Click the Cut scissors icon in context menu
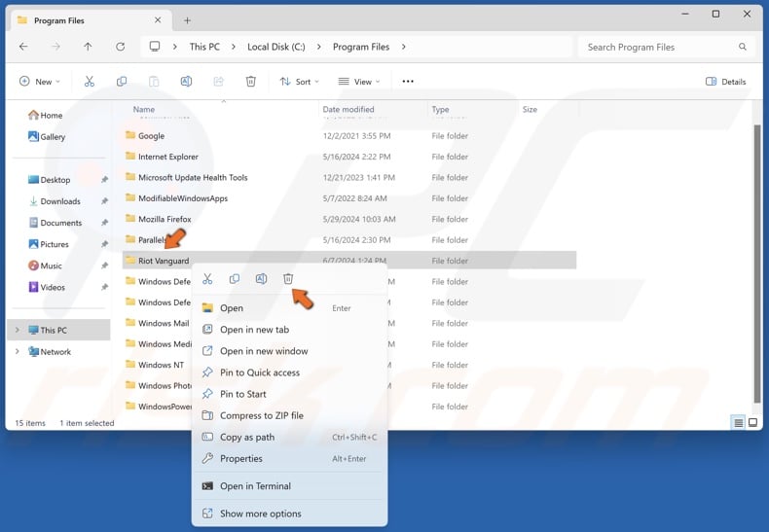Screen dimensions: 769x532 [x=207, y=279]
